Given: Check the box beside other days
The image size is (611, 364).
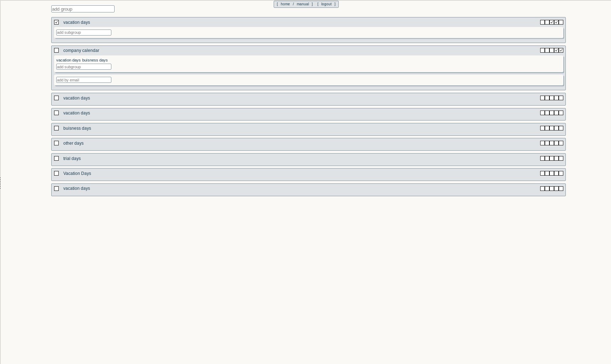Looking at the screenshot, I should (x=56, y=143).
